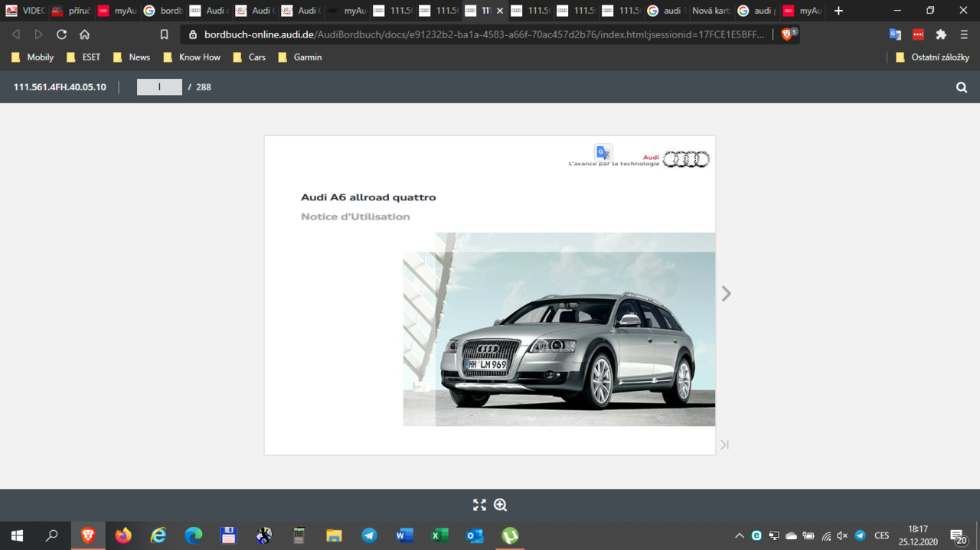Toggle fullscreen view of the manual
This screenshot has height=550, width=980.
(x=479, y=505)
